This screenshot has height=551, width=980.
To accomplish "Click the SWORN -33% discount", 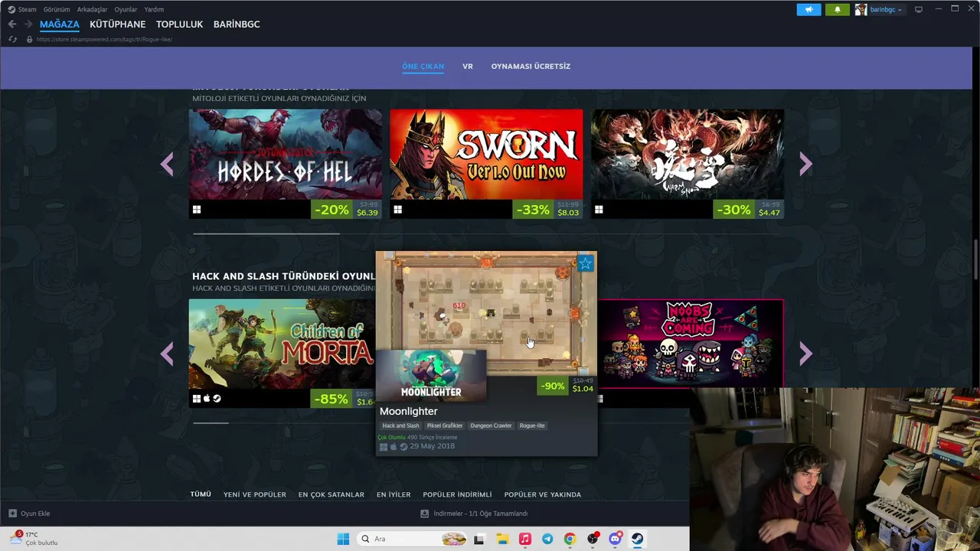I will (x=533, y=210).
